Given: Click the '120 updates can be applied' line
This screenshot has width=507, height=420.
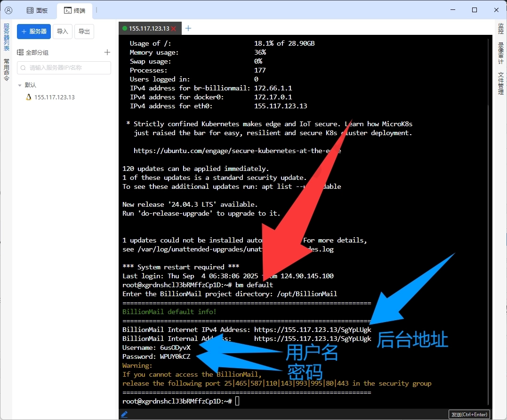Looking at the screenshot, I should 196,169.
